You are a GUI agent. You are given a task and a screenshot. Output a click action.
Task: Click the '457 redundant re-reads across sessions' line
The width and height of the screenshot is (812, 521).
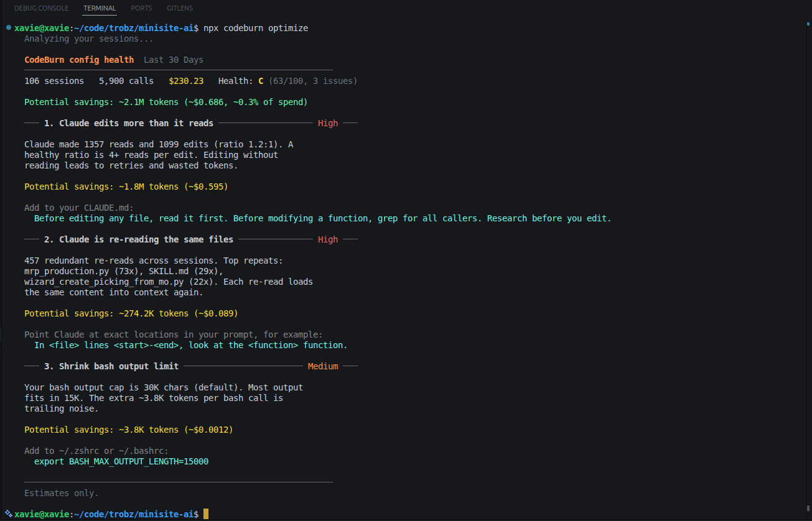(x=154, y=260)
